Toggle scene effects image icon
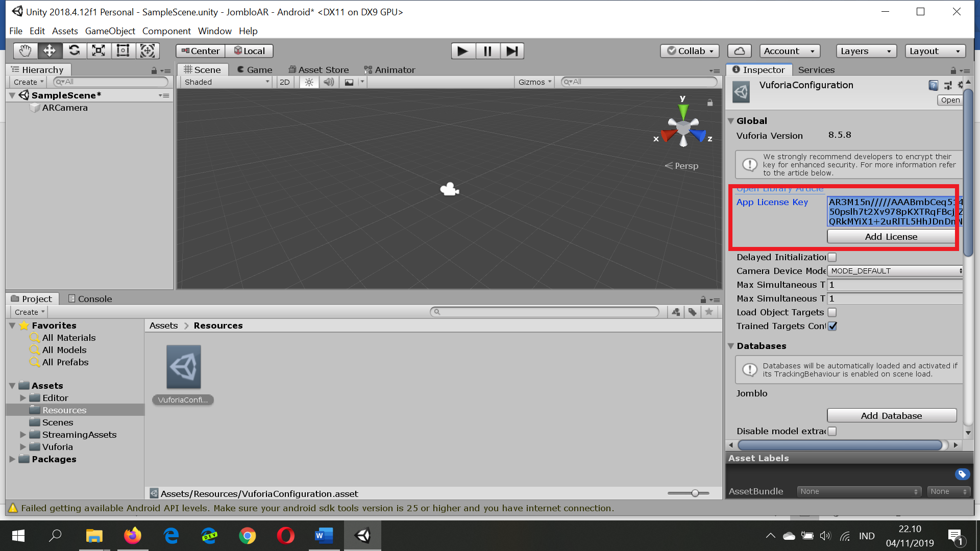This screenshot has width=980, height=551. coord(349,82)
